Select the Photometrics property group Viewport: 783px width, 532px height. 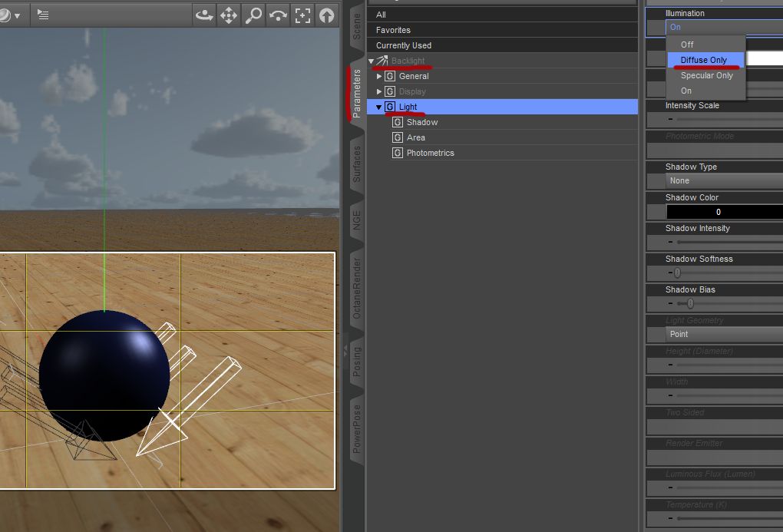click(x=430, y=153)
